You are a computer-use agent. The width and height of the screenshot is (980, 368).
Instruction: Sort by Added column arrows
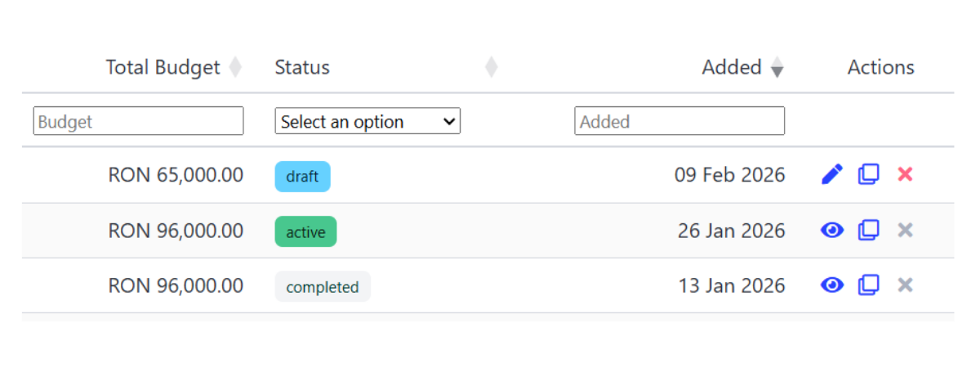pyautogui.click(x=777, y=67)
